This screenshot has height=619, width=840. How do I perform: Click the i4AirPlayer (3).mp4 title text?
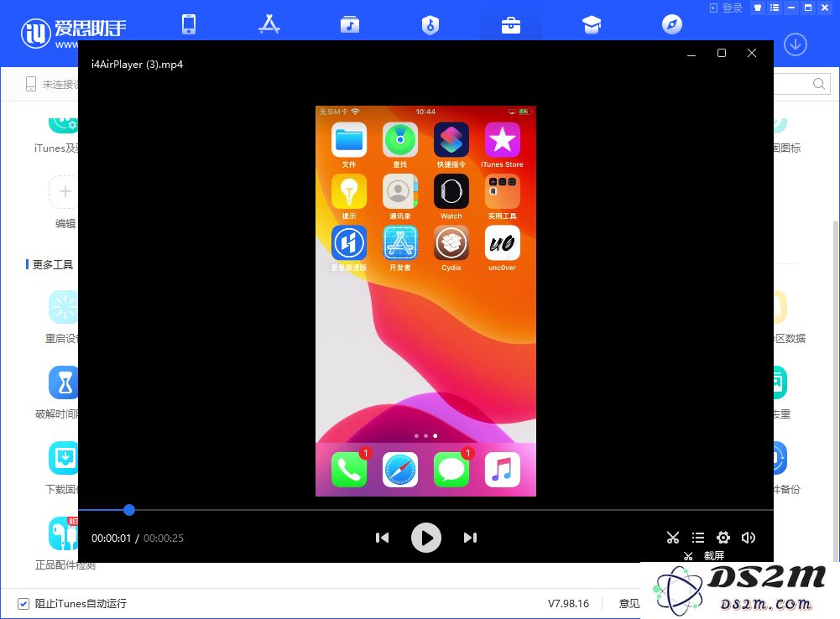point(137,65)
